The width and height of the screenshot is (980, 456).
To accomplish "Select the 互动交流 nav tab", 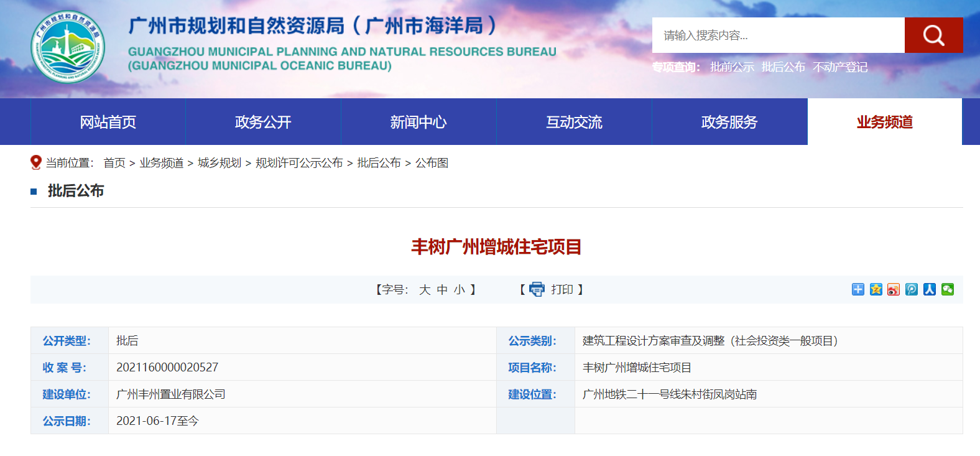I will (574, 122).
